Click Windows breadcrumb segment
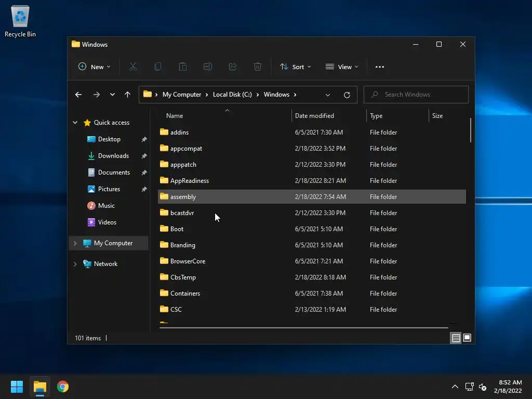Viewport: 532px width, 399px height. (x=276, y=95)
